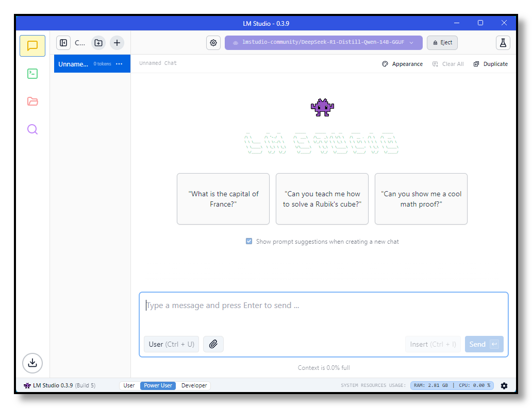Click the Context is 0.0% full text
This screenshot has height=408, width=532.
point(324,368)
